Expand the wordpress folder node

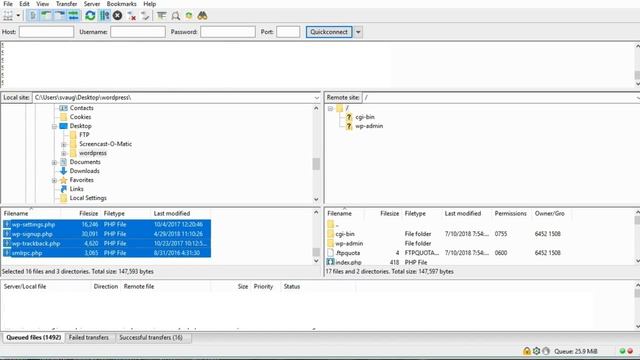[64, 153]
